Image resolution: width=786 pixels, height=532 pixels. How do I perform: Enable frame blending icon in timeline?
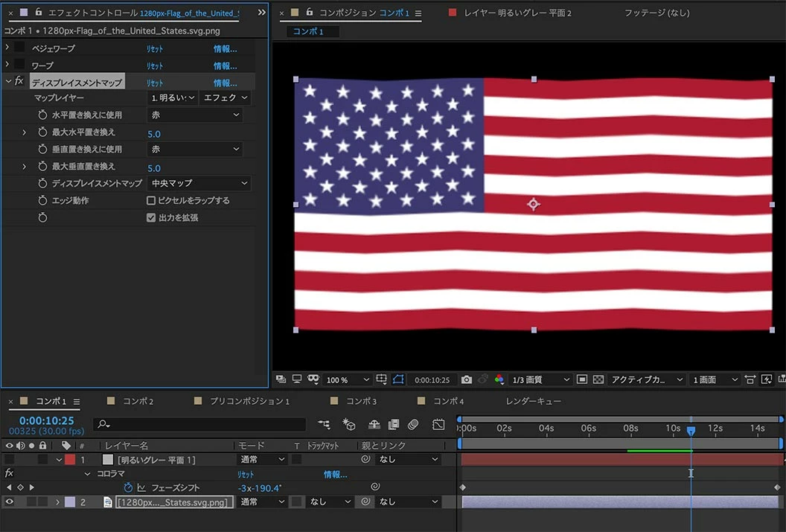(394, 425)
